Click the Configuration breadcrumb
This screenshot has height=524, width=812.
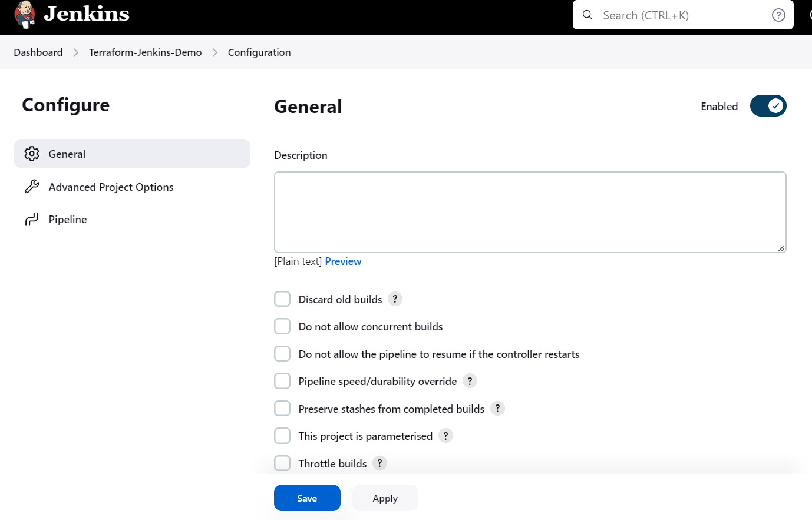[x=259, y=52]
